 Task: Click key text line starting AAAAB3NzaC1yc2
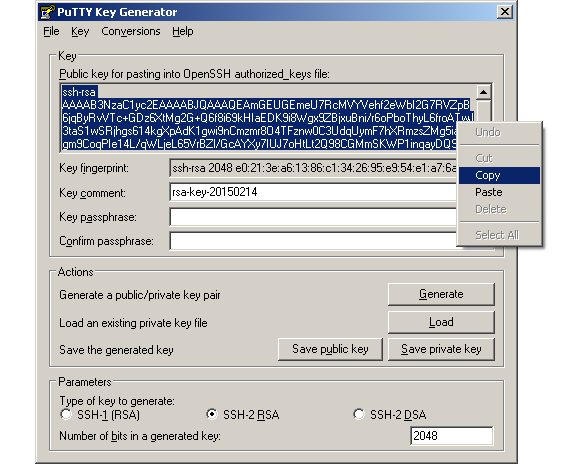pyautogui.click(x=266, y=105)
